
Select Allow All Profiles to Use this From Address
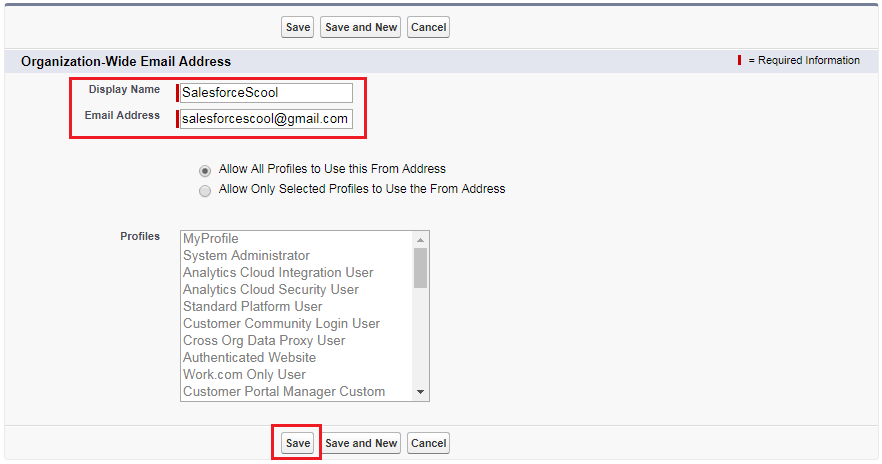205,170
